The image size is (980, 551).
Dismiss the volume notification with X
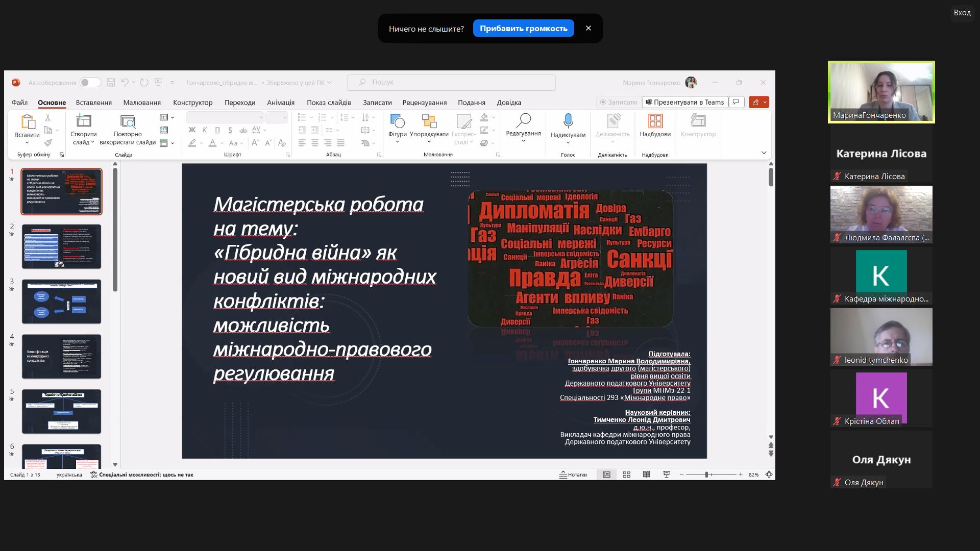click(x=588, y=29)
